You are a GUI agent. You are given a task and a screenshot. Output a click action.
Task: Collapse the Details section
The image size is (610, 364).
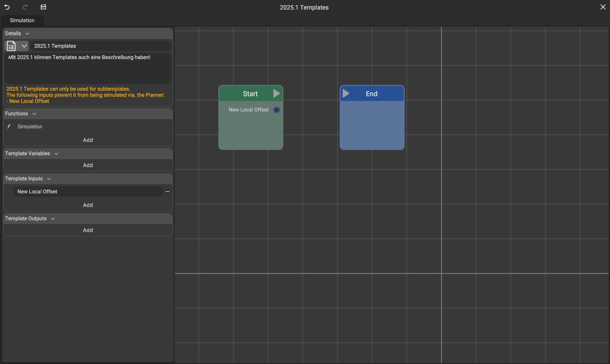click(27, 34)
